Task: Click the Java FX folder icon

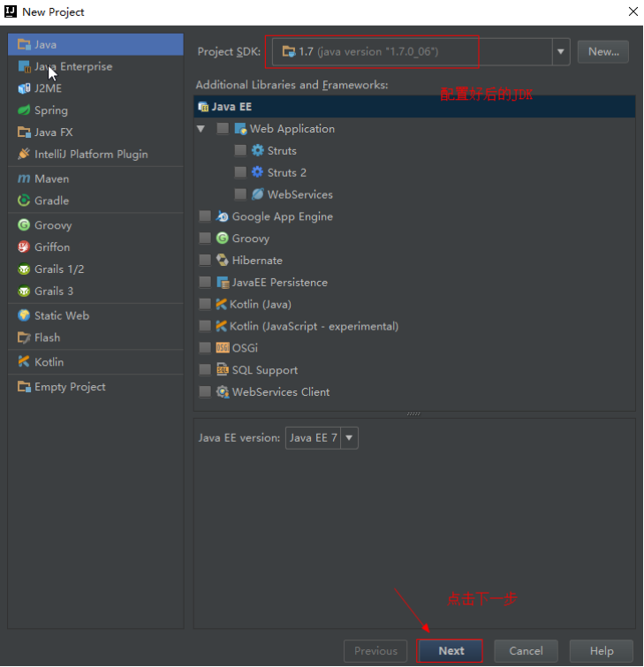Action: pyautogui.click(x=24, y=133)
